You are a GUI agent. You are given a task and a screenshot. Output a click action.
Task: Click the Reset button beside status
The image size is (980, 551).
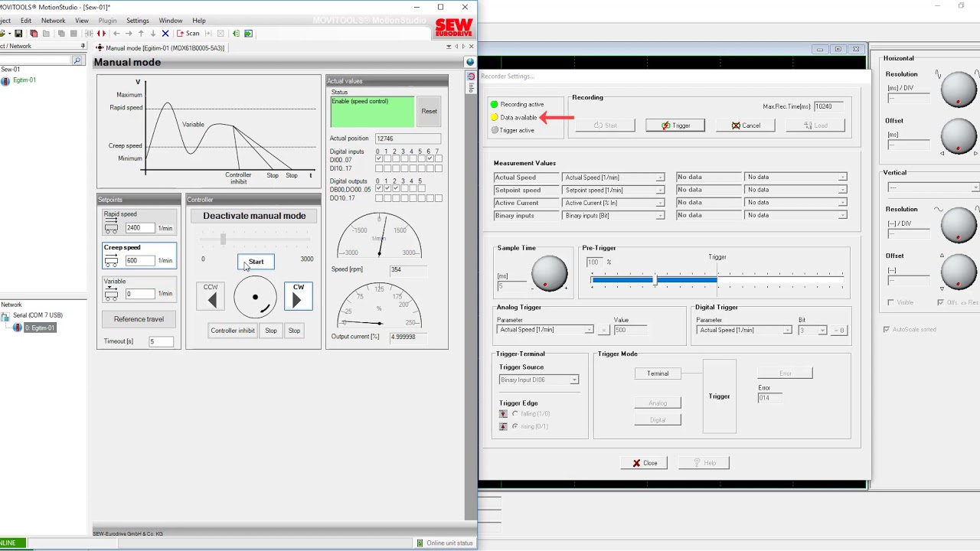pyautogui.click(x=429, y=112)
